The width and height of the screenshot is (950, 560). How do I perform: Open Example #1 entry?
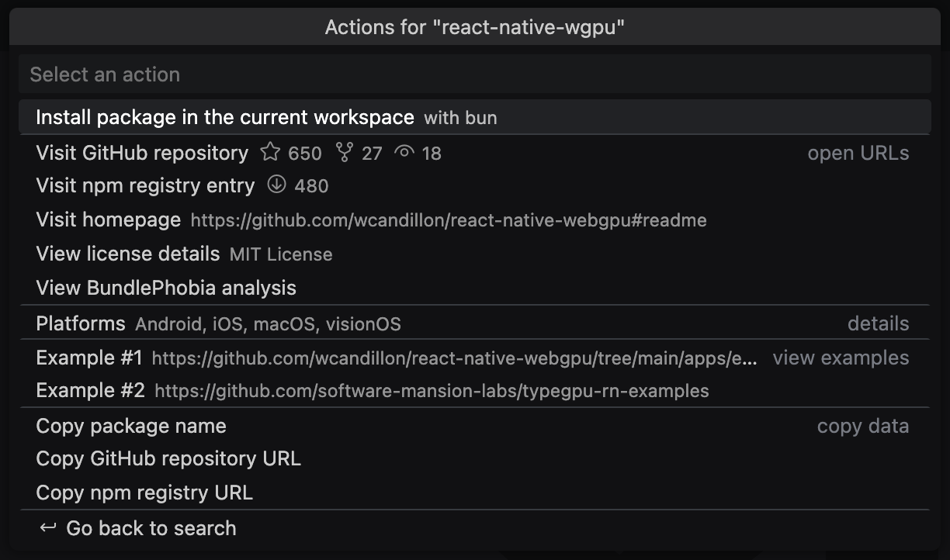[x=474, y=358]
